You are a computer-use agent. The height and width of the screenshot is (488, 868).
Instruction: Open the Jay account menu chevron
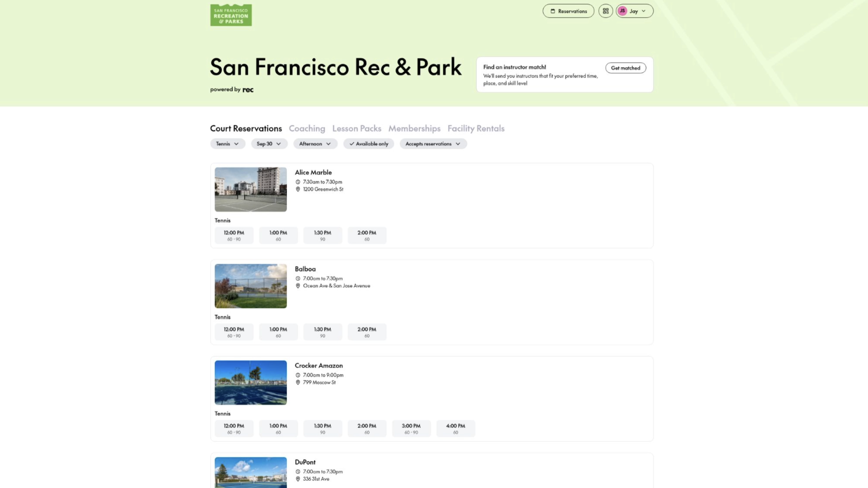643,11
